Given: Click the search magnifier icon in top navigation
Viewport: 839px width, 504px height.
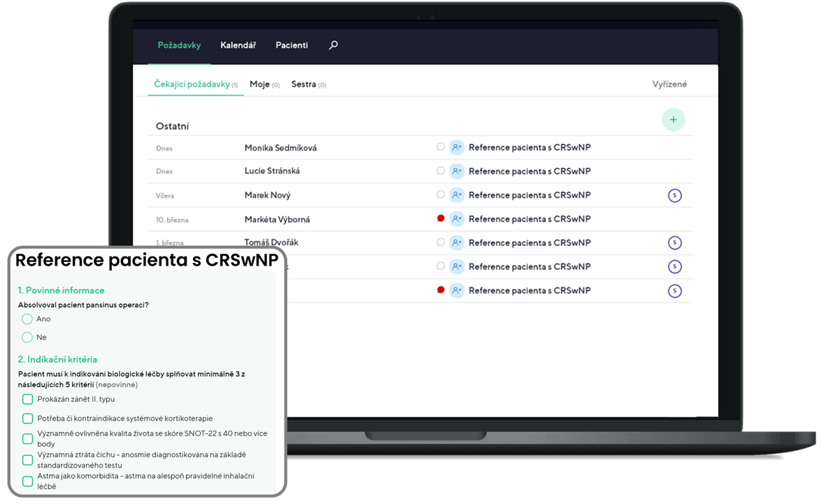Looking at the screenshot, I should [x=334, y=45].
